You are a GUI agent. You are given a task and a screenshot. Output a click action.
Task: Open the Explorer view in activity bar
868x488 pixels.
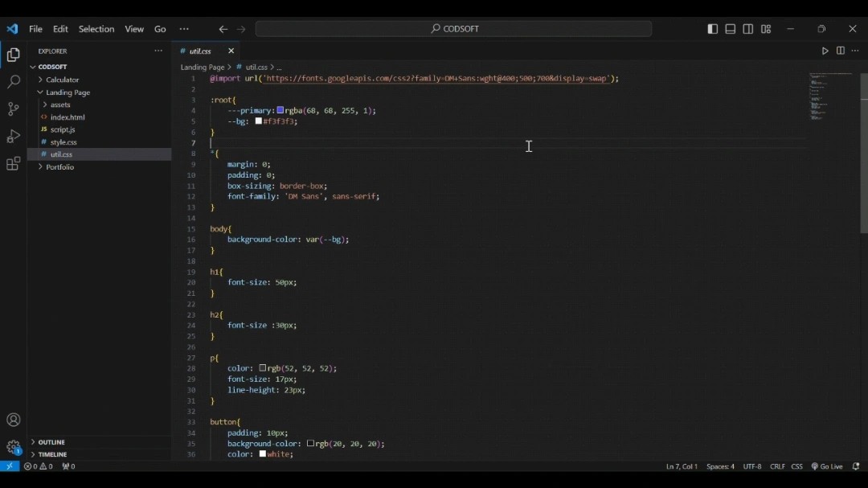(x=14, y=55)
